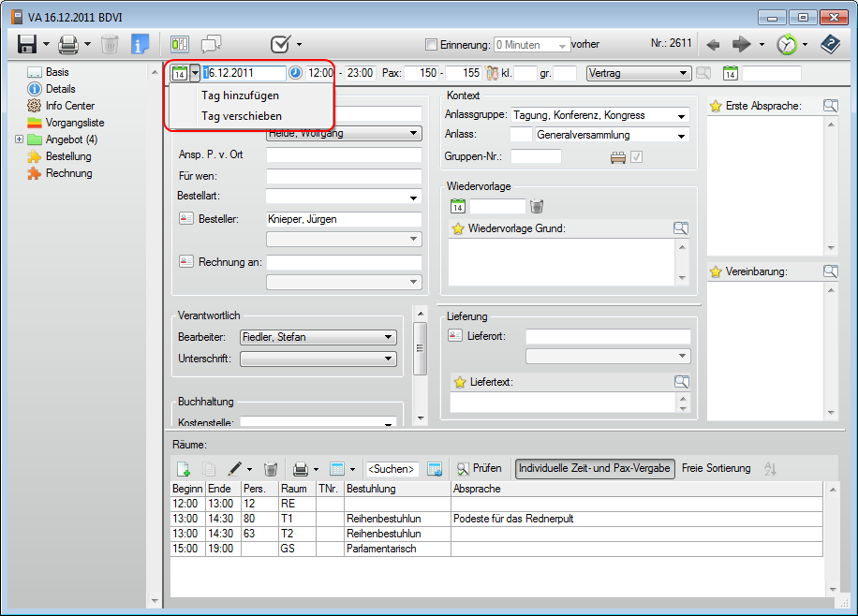Toggle the Erinnerung checkbox

pyautogui.click(x=431, y=44)
